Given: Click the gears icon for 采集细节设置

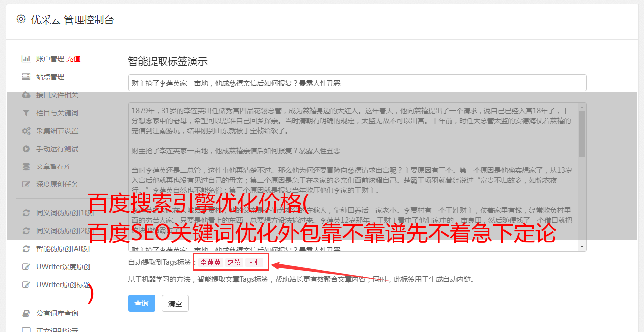Looking at the screenshot, I should point(26,131).
